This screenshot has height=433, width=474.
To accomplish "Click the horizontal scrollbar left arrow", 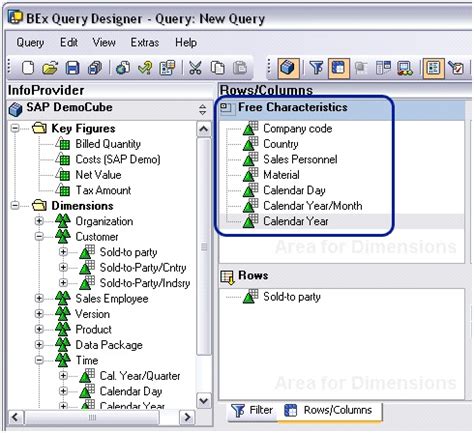I will (15, 417).
